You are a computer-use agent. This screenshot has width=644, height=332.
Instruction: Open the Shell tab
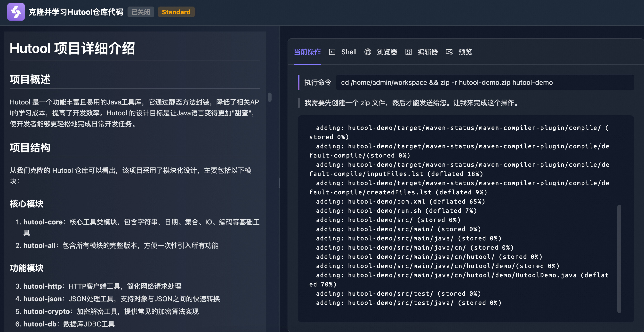click(x=349, y=52)
